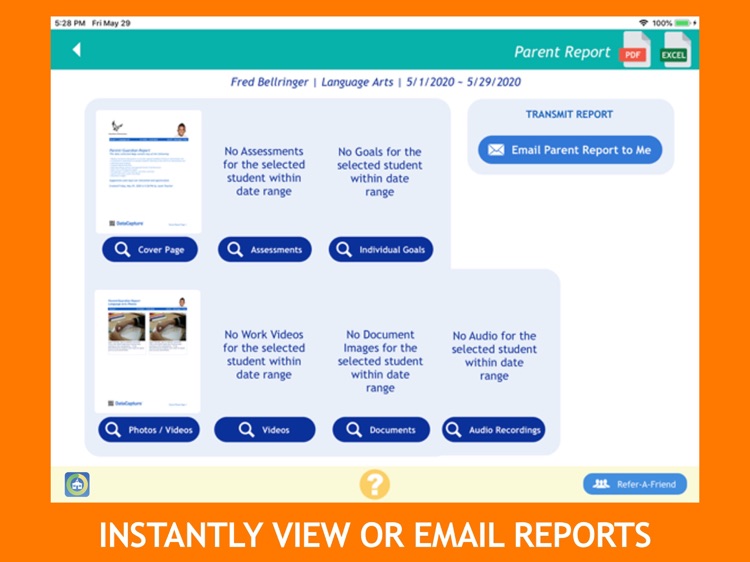Click the No Audio message
Screen dimensions: 750x562
point(494,356)
